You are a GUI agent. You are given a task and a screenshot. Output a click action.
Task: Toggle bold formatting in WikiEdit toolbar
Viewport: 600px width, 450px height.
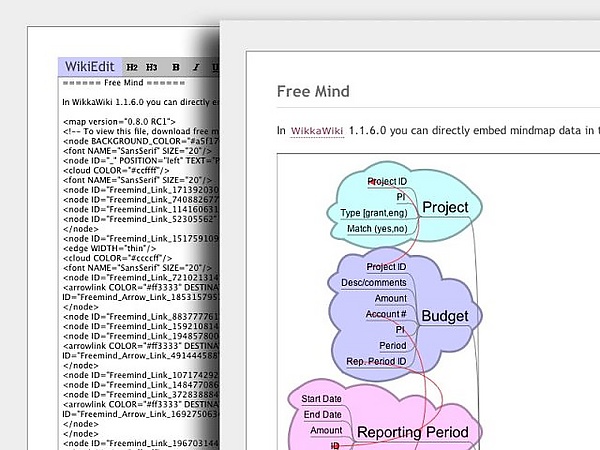175,67
